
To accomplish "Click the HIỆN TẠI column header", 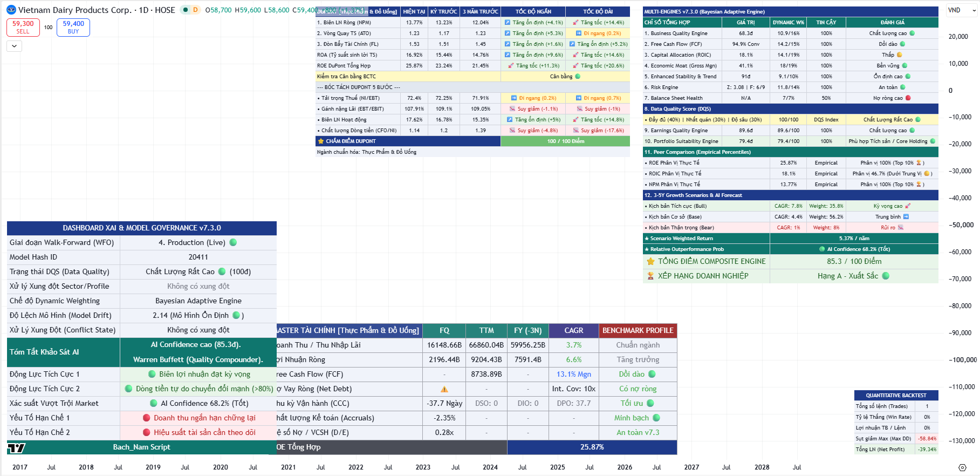I will point(414,12).
